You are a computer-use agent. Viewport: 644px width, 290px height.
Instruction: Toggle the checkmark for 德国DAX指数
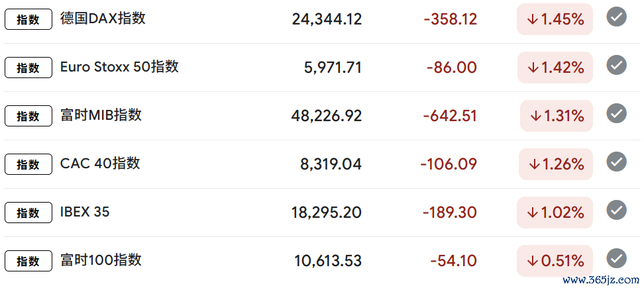point(616,17)
